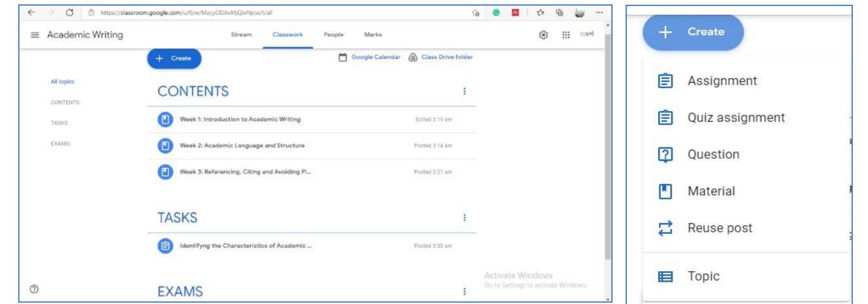Select All topics in the sidebar
This screenshot has height=304, width=868.
click(62, 82)
